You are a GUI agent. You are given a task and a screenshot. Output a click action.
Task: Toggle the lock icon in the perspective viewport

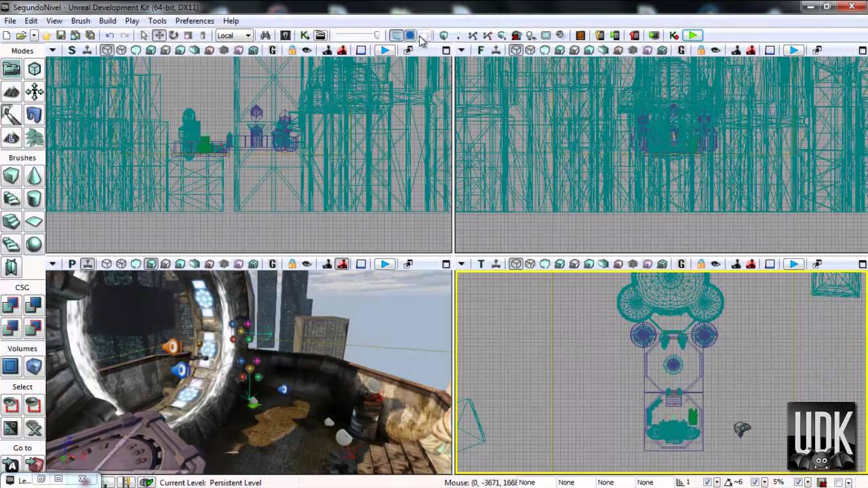pyautogui.click(x=292, y=264)
